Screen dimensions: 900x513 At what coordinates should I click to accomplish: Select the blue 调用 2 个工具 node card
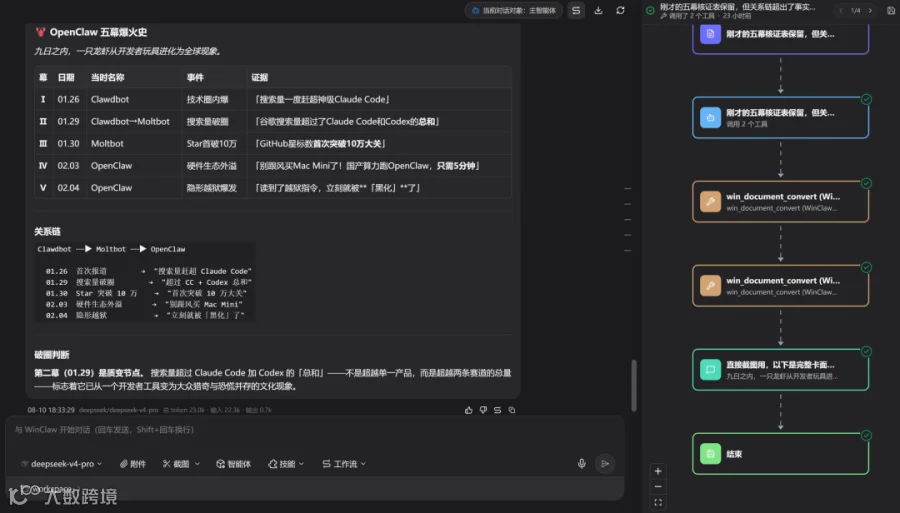pyautogui.click(x=781, y=118)
